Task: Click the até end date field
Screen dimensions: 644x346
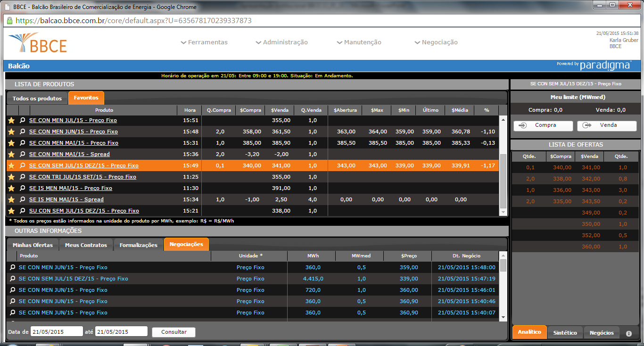Action: tap(121, 331)
